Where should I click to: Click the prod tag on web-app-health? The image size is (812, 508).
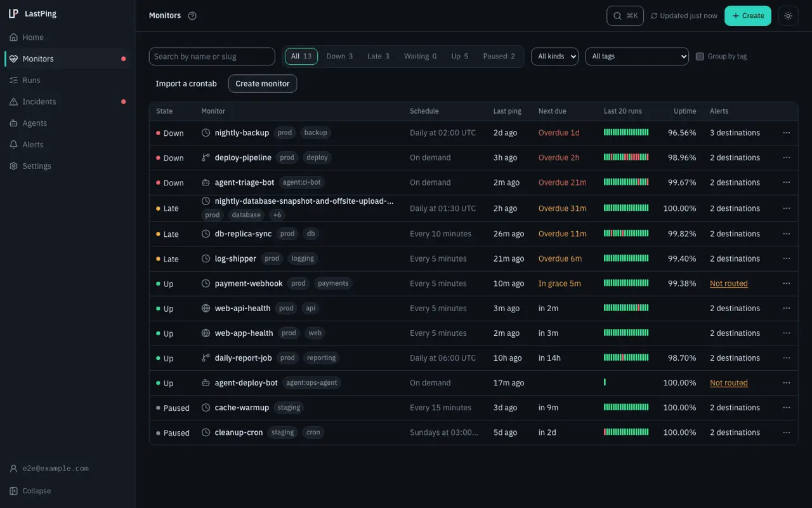289,333
